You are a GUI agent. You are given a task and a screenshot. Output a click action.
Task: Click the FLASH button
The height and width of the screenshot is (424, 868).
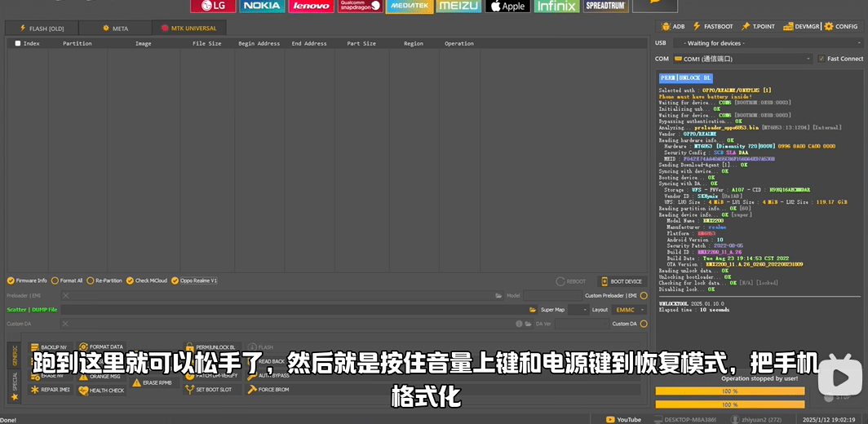261,347
